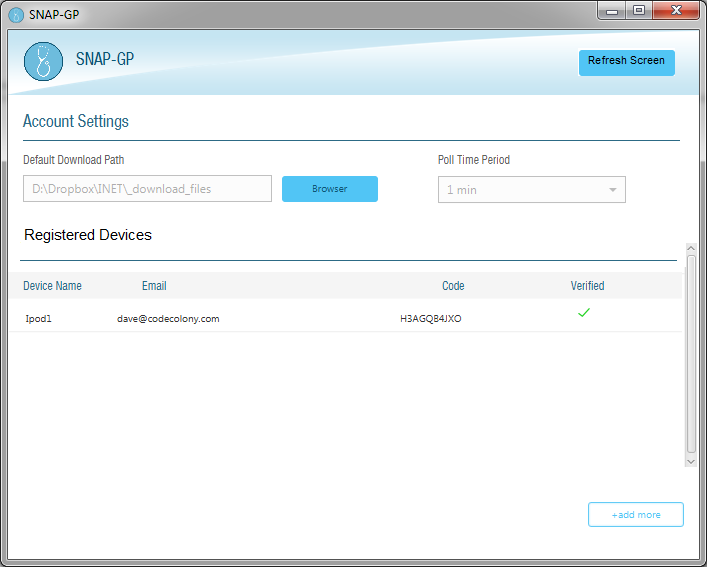Click the Browser button for download path
This screenshot has height=567, width=707.
click(x=329, y=189)
